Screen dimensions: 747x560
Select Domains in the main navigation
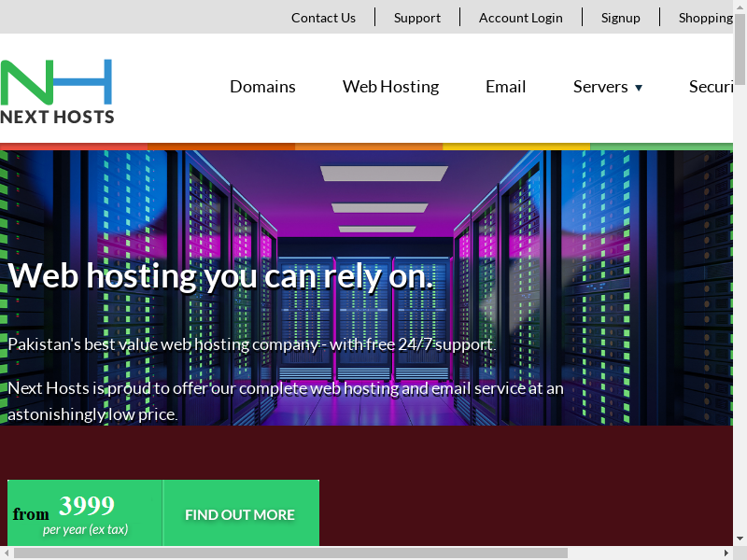coord(262,87)
